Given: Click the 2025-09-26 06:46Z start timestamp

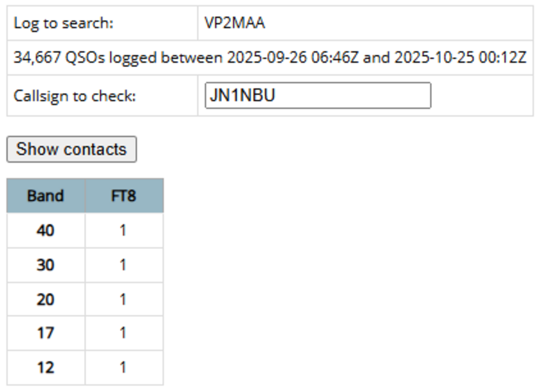Looking at the screenshot, I should pos(292,57).
